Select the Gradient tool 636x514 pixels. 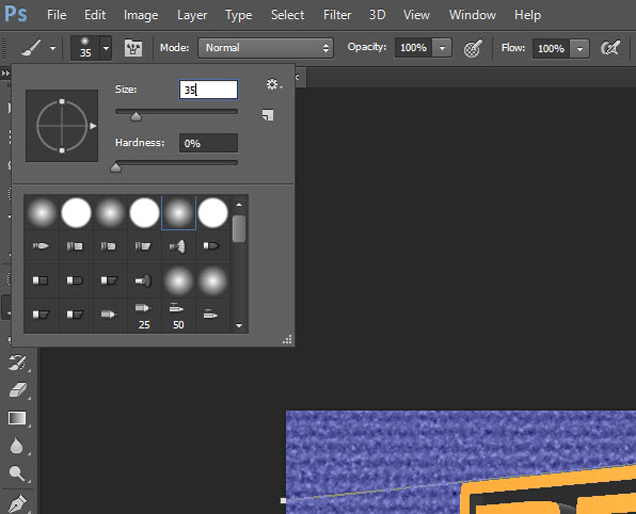[17, 419]
